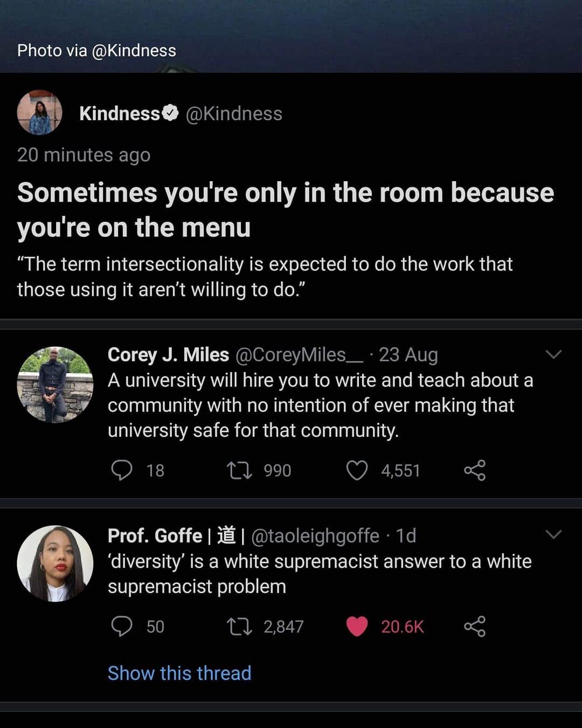Open options chevron on Corey's tweet
This screenshot has width=582, height=728.
pos(553,354)
